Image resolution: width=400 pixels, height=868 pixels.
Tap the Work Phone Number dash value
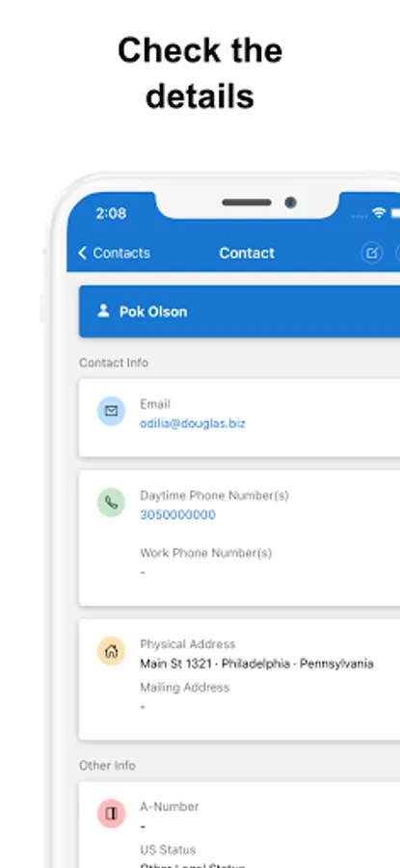point(143,572)
